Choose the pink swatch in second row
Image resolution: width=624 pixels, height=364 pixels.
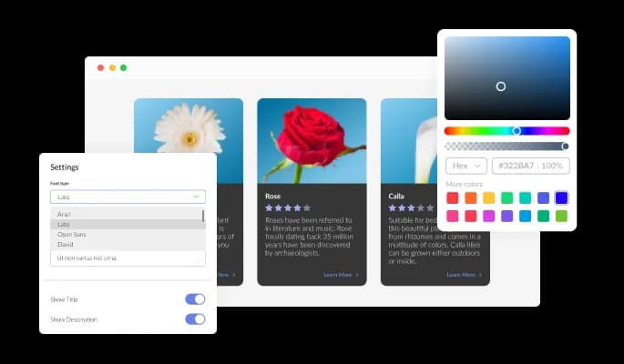453,216
